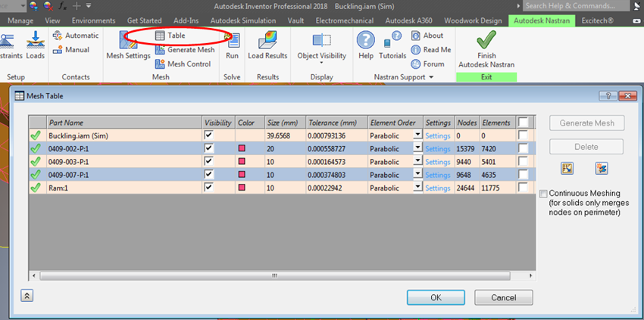Check the selection box after Elements for 0409-002-P:1

point(523,148)
